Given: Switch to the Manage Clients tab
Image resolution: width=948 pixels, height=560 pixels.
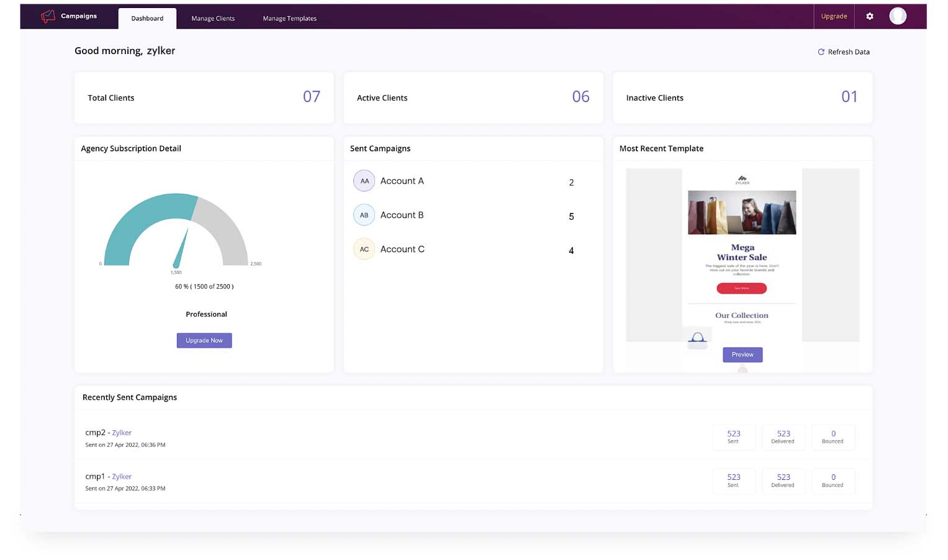Looking at the screenshot, I should click(x=213, y=19).
